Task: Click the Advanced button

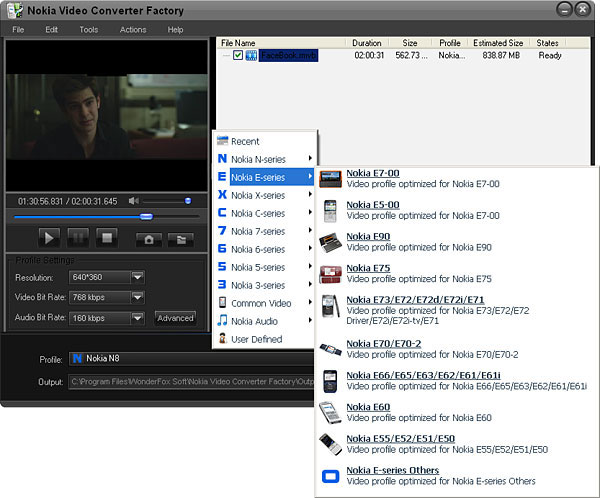Action: (x=175, y=318)
